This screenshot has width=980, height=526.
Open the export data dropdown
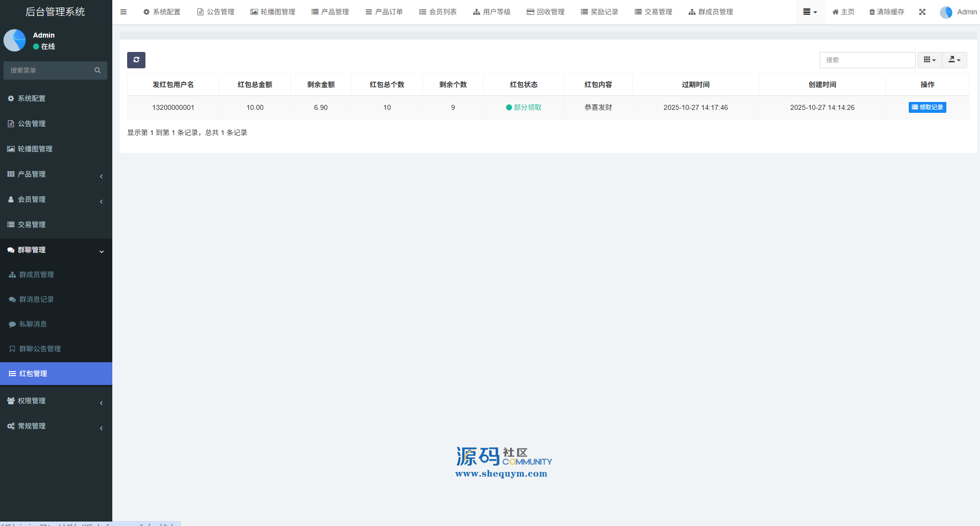tap(954, 60)
